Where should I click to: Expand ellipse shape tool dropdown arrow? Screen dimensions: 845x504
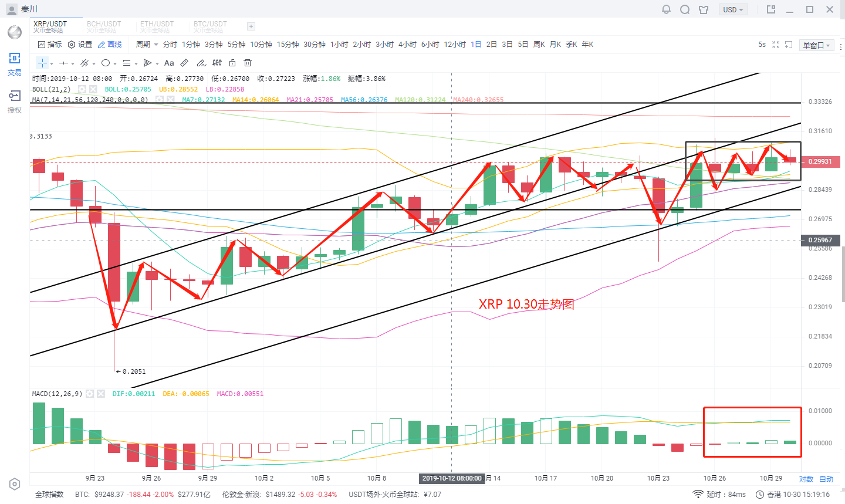pos(115,63)
